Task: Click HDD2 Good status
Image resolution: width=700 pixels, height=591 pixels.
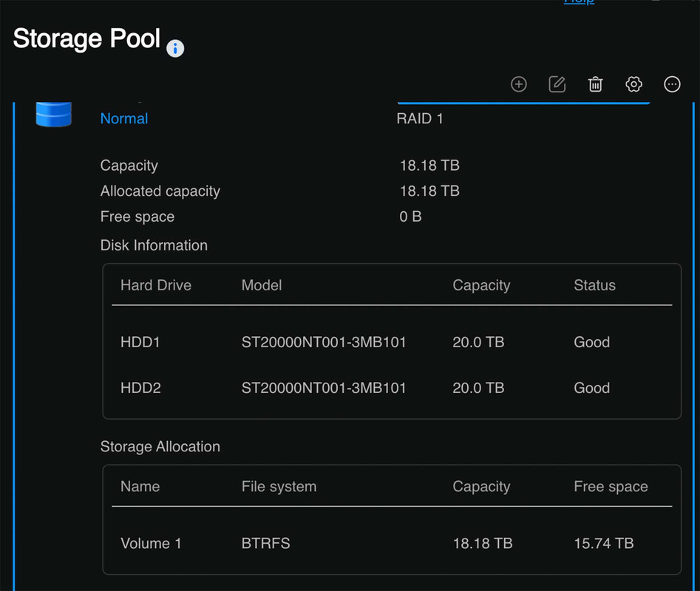Action: pyautogui.click(x=591, y=388)
